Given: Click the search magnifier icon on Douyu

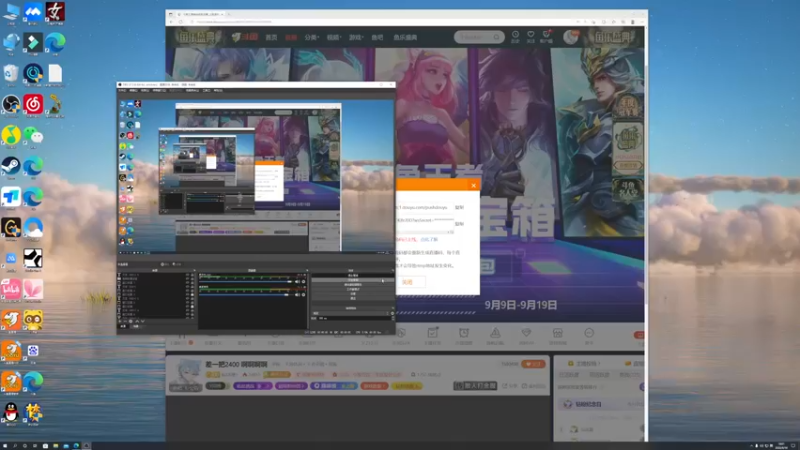Looking at the screenshot, I should (x=496, y=37).
